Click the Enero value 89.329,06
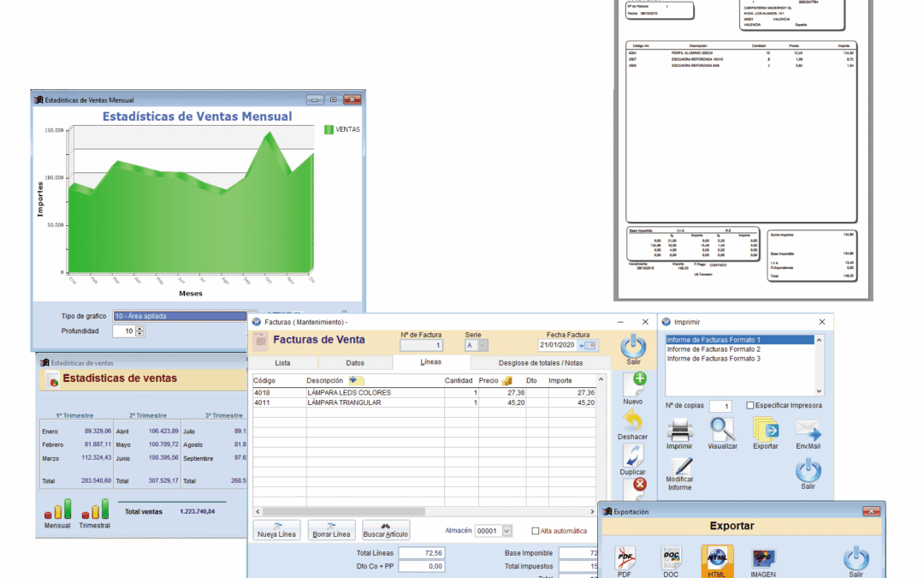 (98, 431)
